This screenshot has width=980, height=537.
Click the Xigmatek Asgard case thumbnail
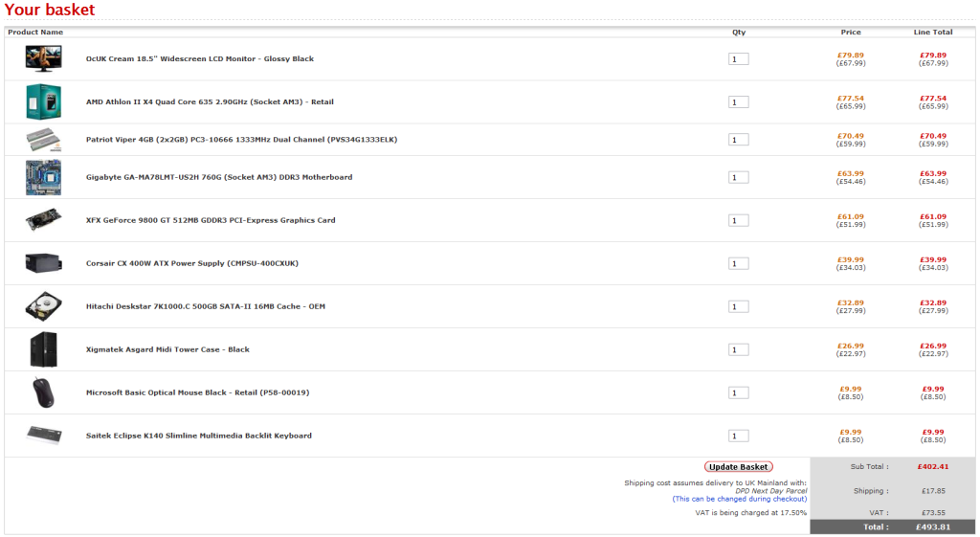[43, 349]
